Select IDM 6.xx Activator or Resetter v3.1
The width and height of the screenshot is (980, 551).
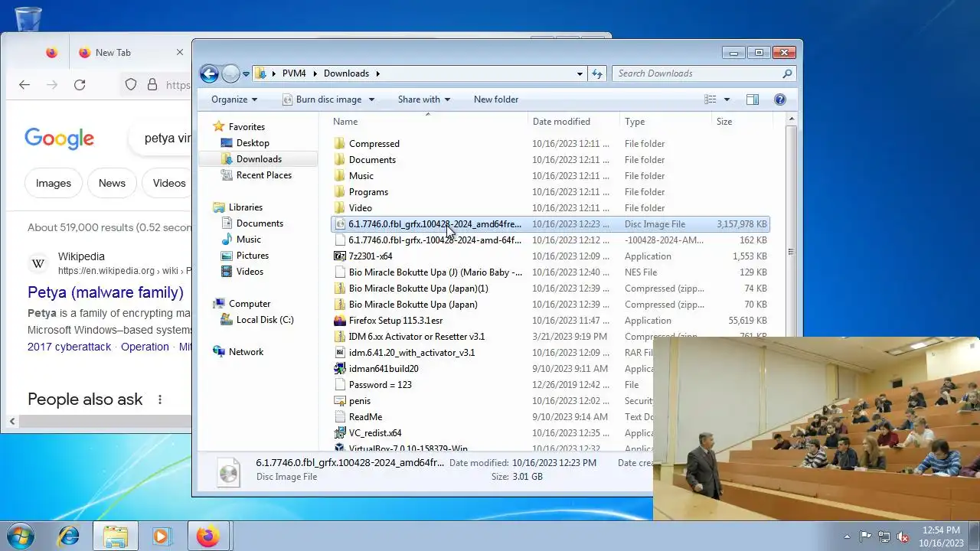coord(416,337)
